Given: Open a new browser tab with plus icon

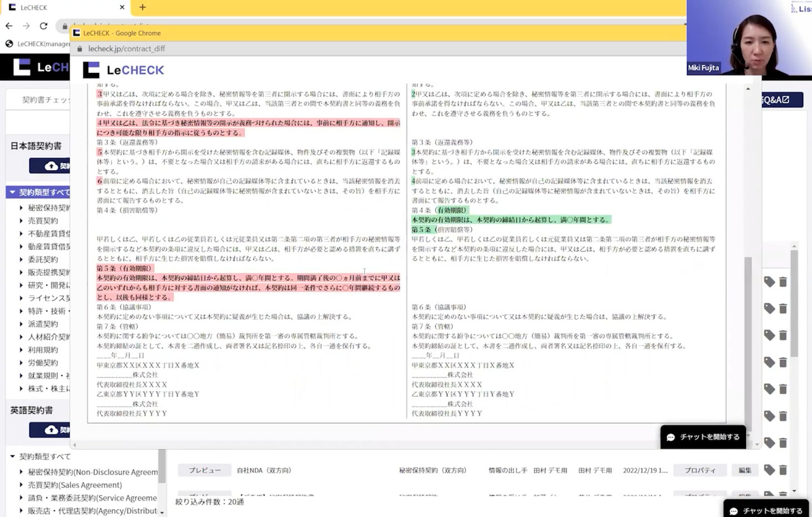Looking at the screenshot, I should tap(142, 8).
